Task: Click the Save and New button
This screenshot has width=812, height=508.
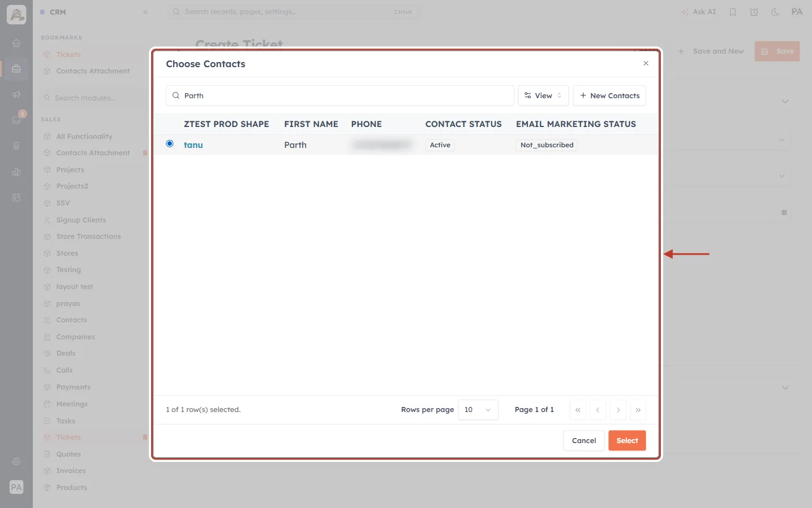Action: (x=711, y=51)
